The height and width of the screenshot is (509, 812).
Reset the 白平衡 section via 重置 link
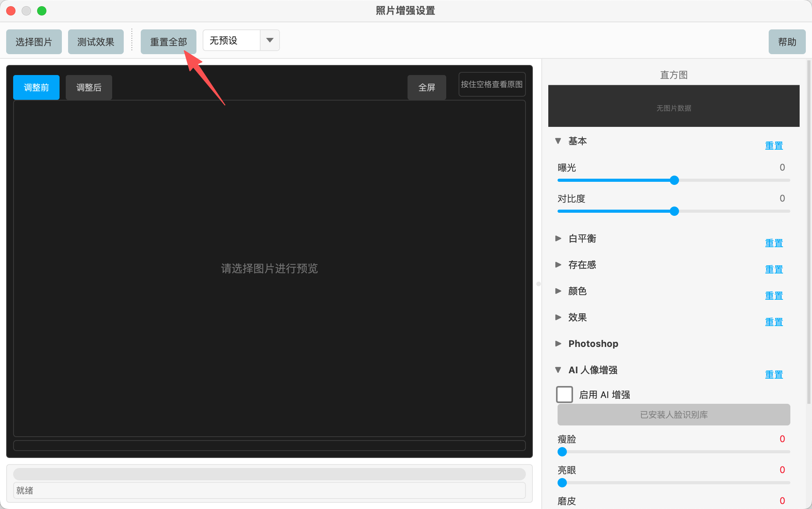coord(774,243)
